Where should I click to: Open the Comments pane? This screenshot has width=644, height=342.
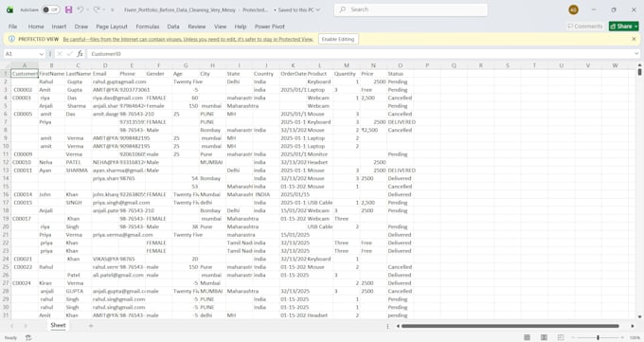[x=585, y=27]
